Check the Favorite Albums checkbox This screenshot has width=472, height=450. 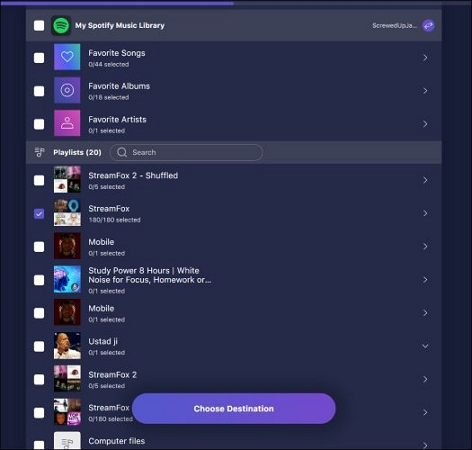tap(39, 91)
